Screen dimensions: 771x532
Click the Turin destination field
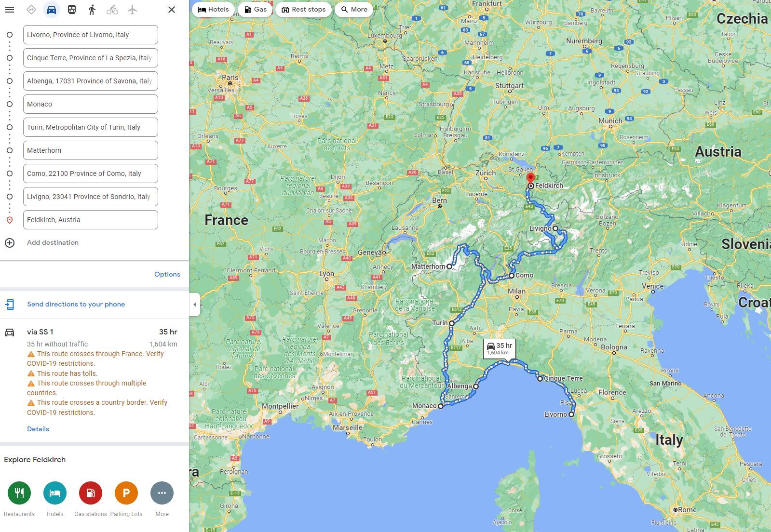coord(91,127)
